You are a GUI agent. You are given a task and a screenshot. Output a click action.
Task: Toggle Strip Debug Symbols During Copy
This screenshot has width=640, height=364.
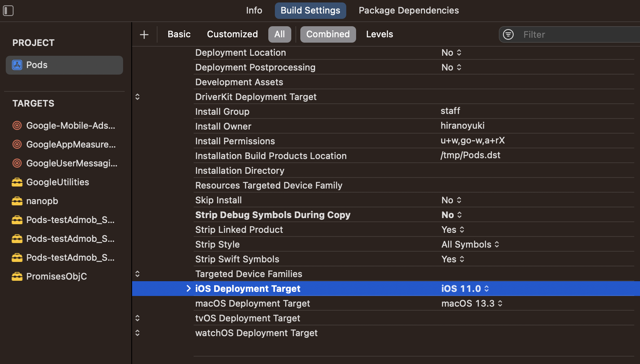(x=451, y=214)
